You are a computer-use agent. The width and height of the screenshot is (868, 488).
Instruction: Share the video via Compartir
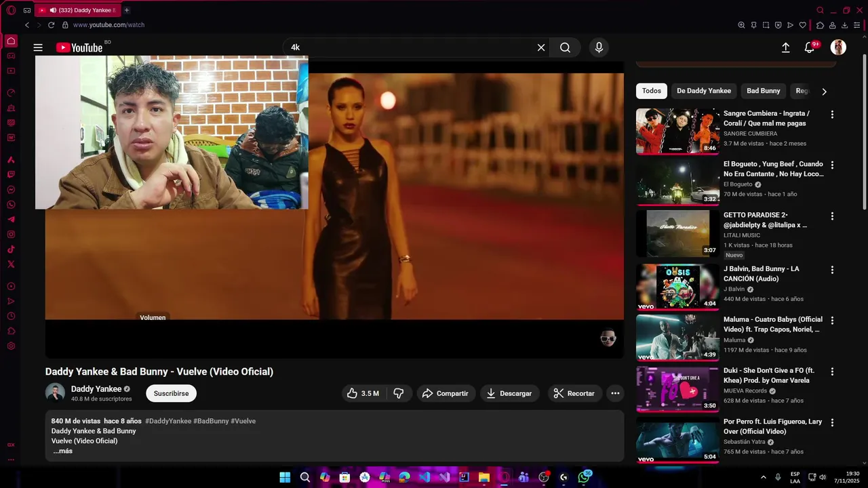click(x=445, y=393)
